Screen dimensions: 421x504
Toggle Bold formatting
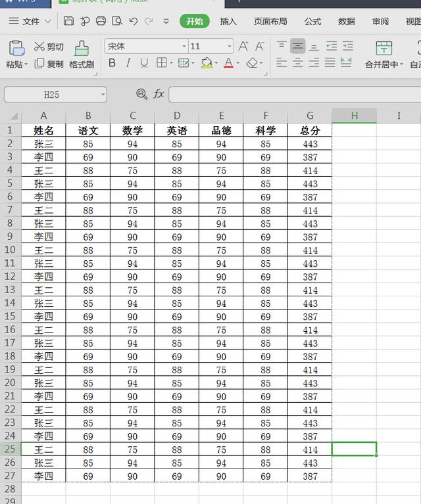(112, 63)
